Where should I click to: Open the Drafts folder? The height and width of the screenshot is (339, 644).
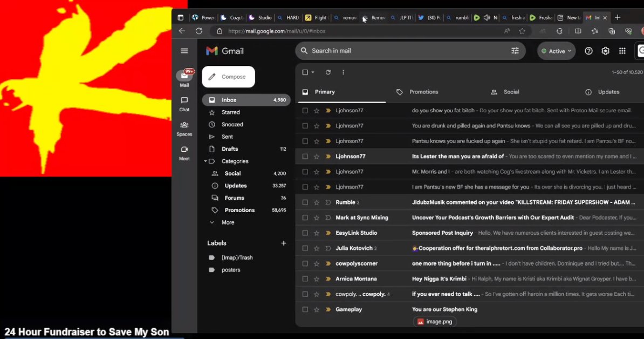pyautogui.click(x=245, y=149)
